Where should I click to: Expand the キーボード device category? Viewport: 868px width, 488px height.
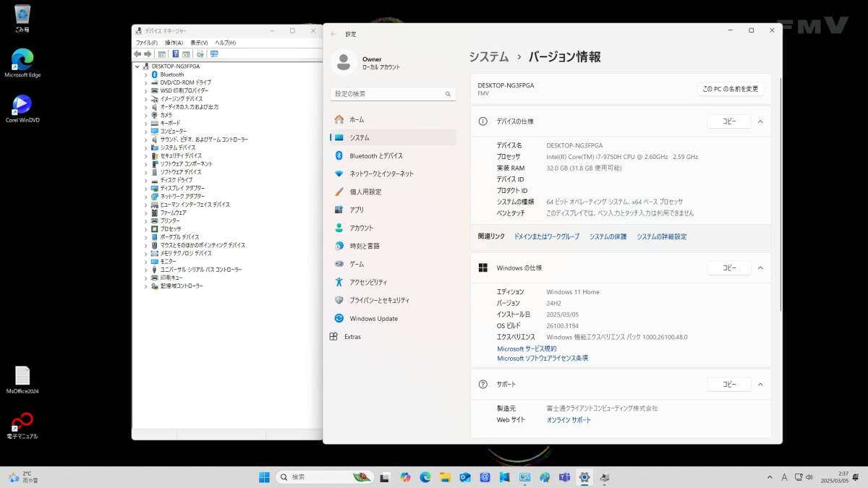(x=145, y=123)
